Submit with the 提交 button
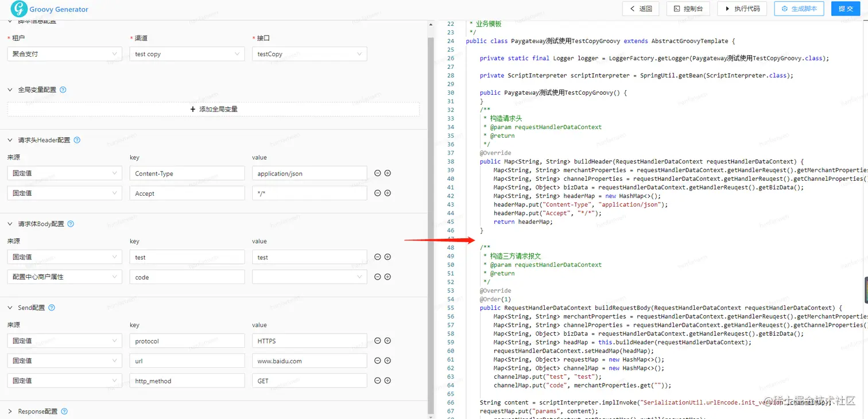868x419 pixels. click(846, 9)
